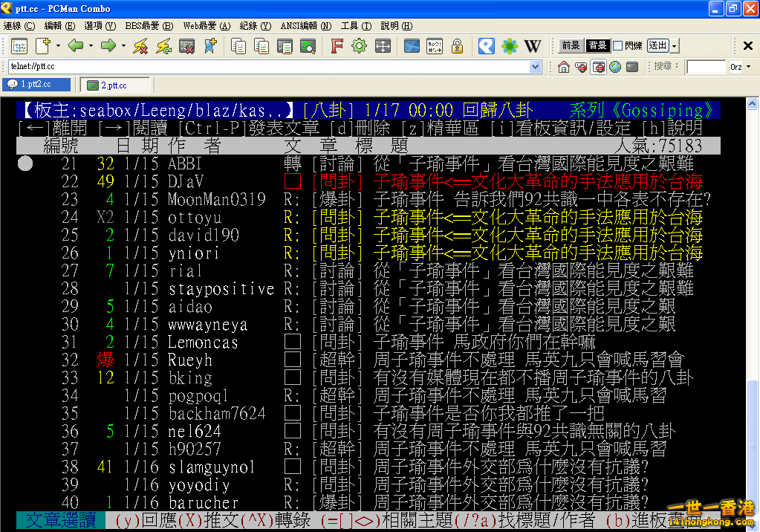
Task: Open the 連線 menu
Action: (19, 26)
